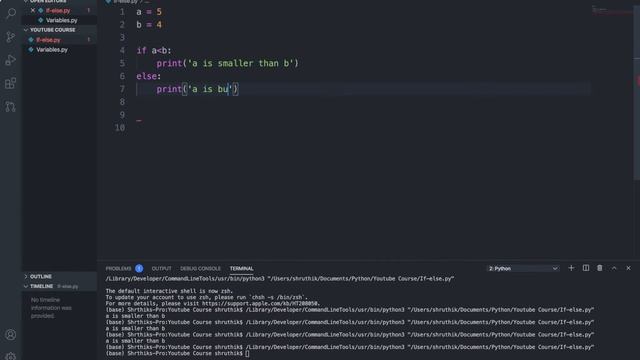This screenshot has width=640, height=360.
Task: Click the 'else:' keyword line
Action: pyautogui.click(x=149, y=76)
